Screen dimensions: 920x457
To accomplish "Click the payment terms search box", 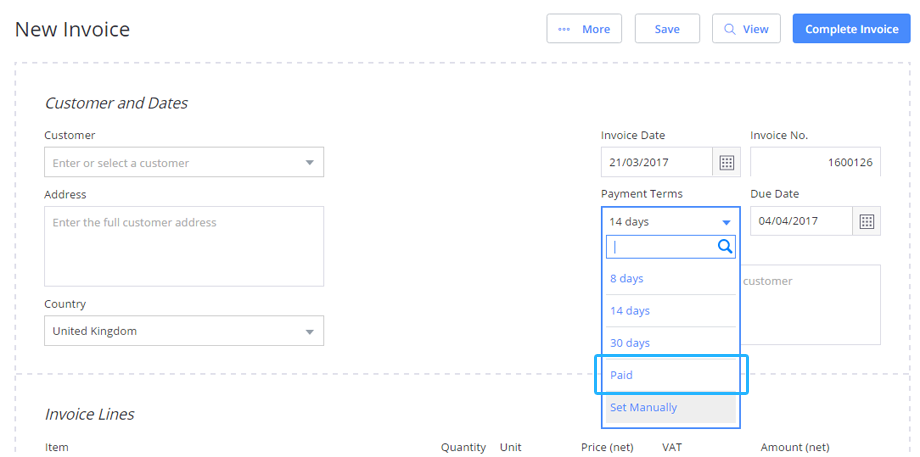I will coord(671,247).
